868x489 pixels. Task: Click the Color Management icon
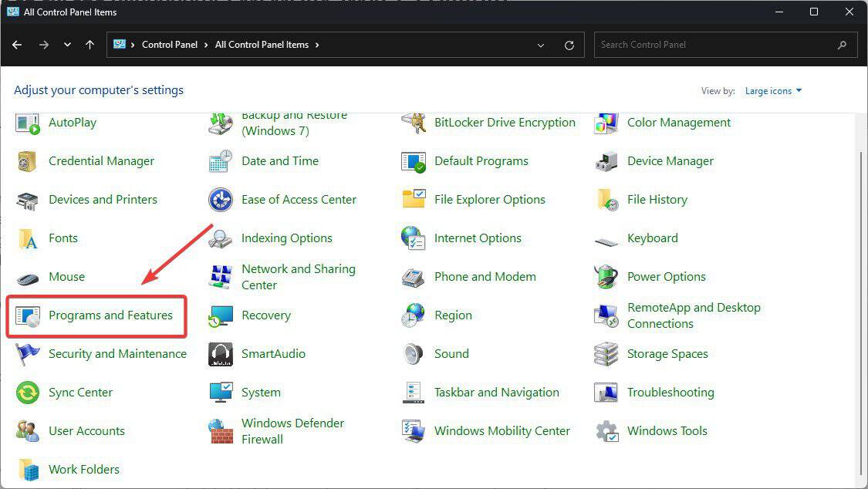(606, 123)
